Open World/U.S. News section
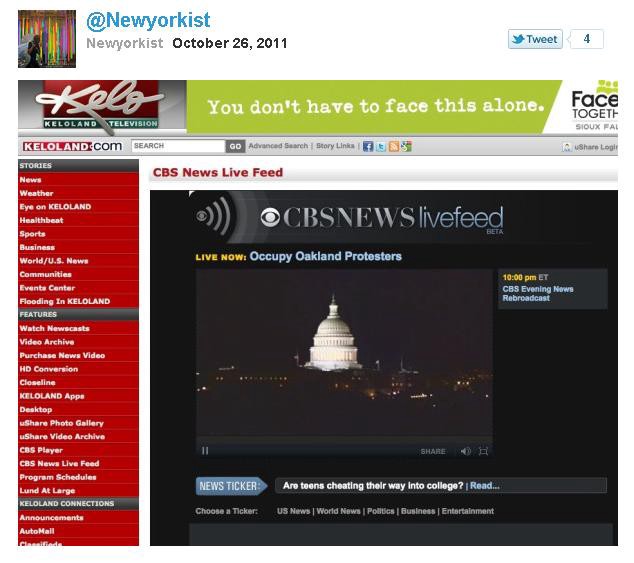634x563 pixels. [78, 261]
